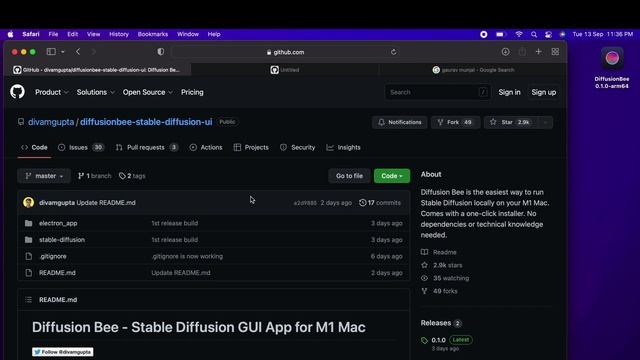Open the master branch selector

pyautogui.click(x=44, y=176)
